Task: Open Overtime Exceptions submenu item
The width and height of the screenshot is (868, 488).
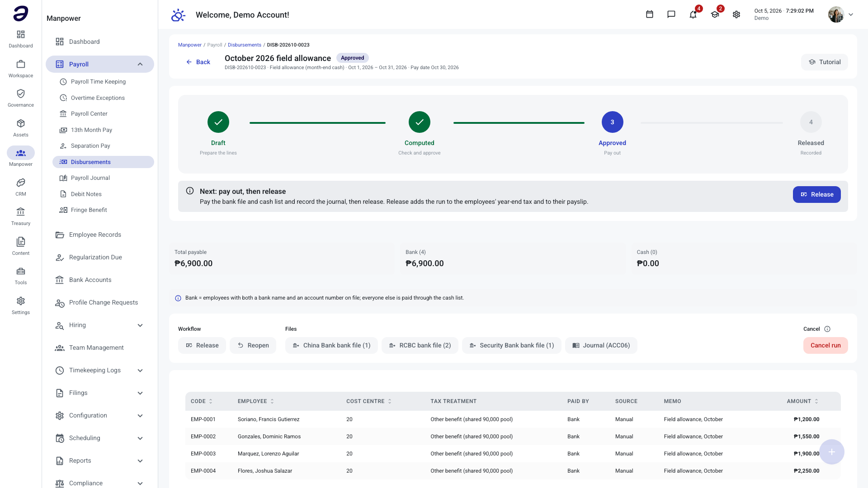Action: click(103, 98)
